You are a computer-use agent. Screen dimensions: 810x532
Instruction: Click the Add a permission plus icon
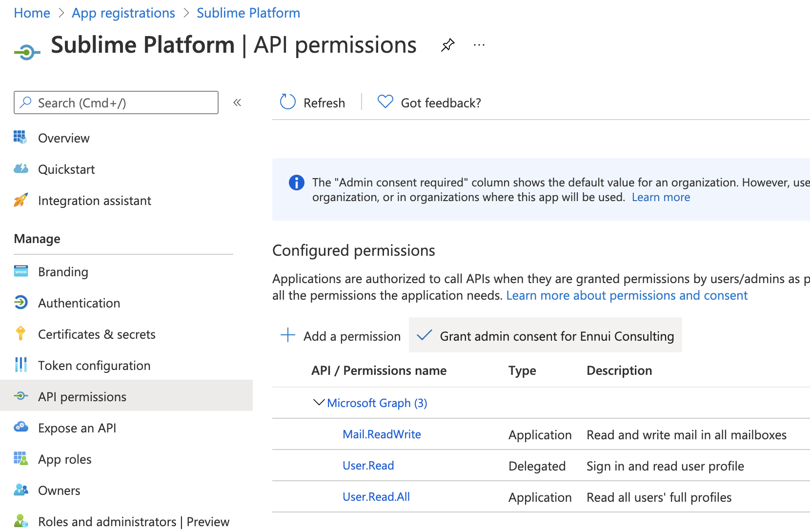[x=288, y=335]
